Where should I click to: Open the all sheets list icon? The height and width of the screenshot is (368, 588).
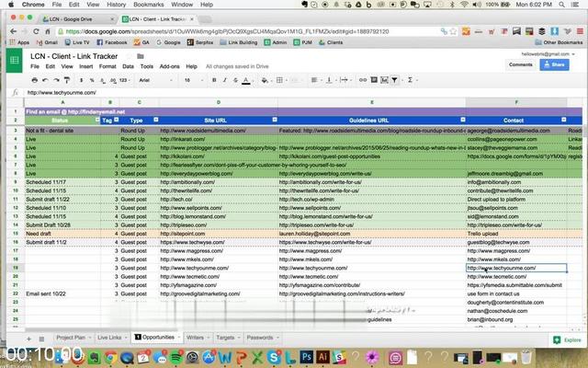pyautogui.click(x=41, y=339)
